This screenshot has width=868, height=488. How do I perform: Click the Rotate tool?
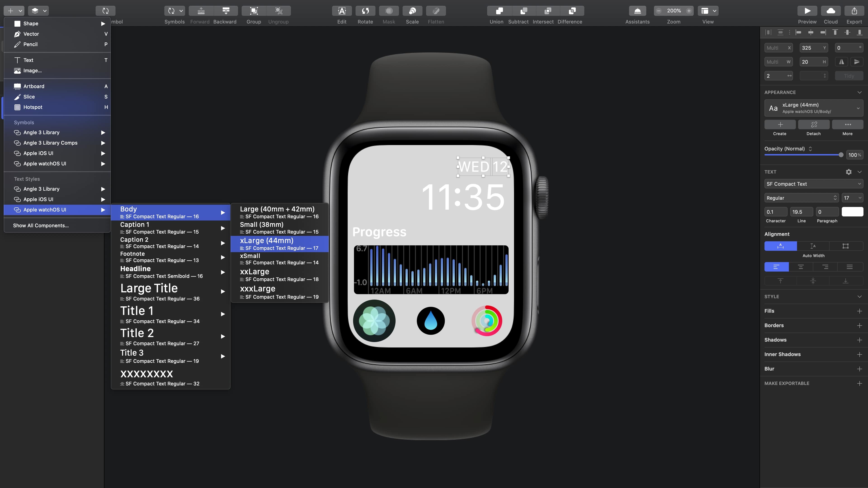pos(365,11)
